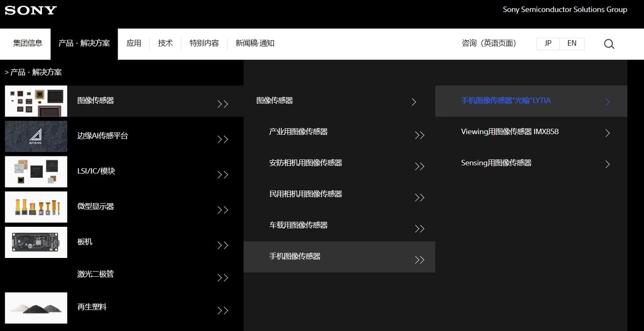This screenshot has width=644, height=331.
Task: Open 民用相机用图像传感器 submenu item
Action: click(306, 194)
